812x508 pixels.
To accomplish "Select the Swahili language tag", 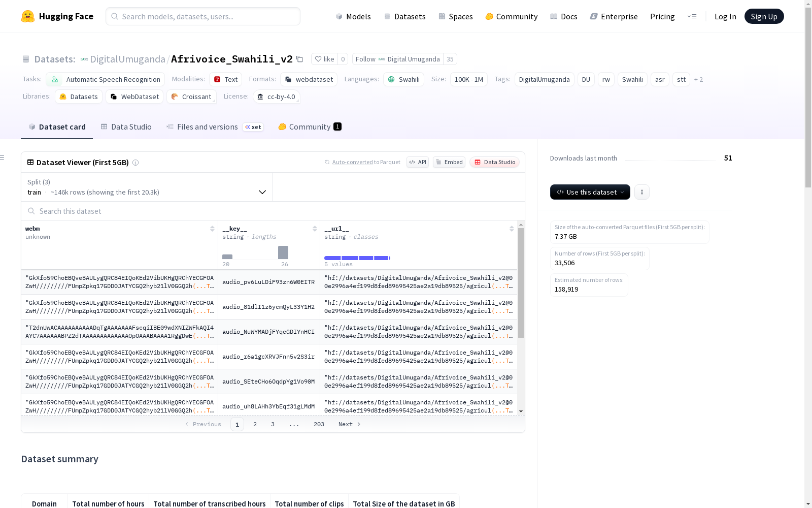I will (404, 79).
